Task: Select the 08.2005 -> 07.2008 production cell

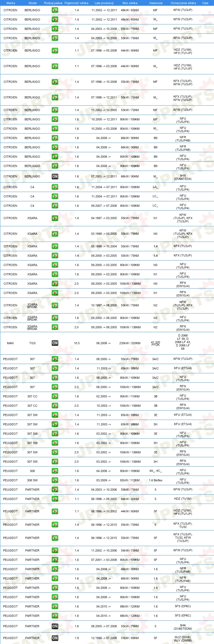Action: pos(104,626)
